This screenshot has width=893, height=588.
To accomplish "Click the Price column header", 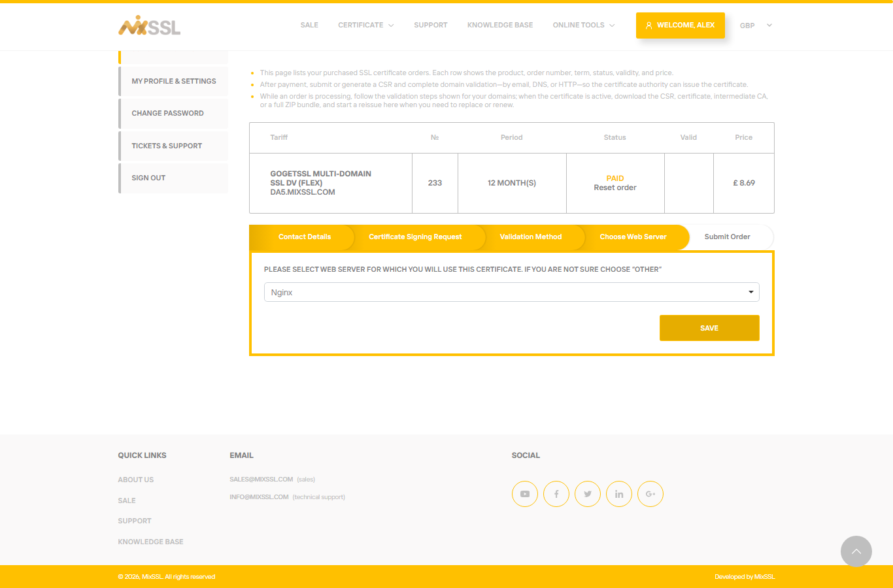I will (x=744, y=137).
